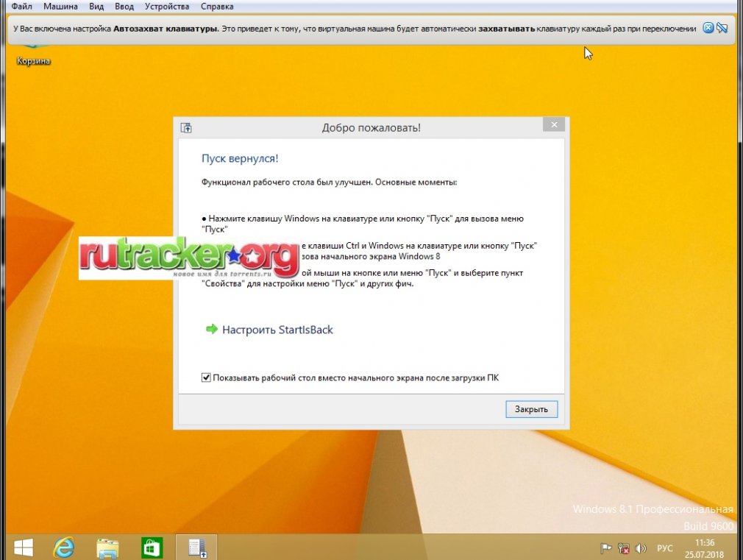The width and height of the screenshot is (743, 560).
Task: Click the Закрыть button
Action: 531,409
